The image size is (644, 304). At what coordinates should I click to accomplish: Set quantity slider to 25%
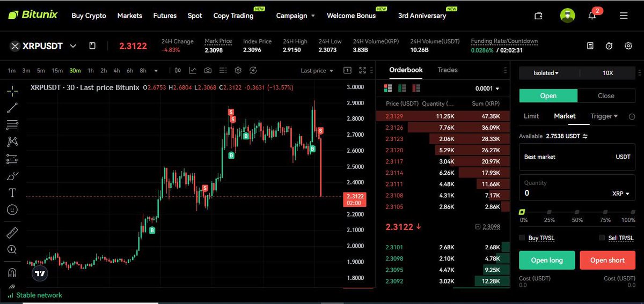(550, 213)
